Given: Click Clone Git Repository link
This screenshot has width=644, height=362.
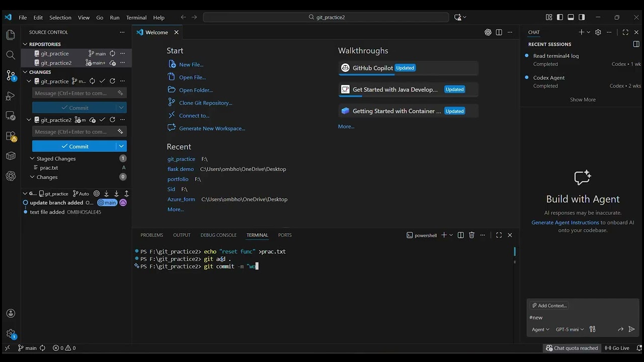Looking at the screenshot, I should [205, 103].
